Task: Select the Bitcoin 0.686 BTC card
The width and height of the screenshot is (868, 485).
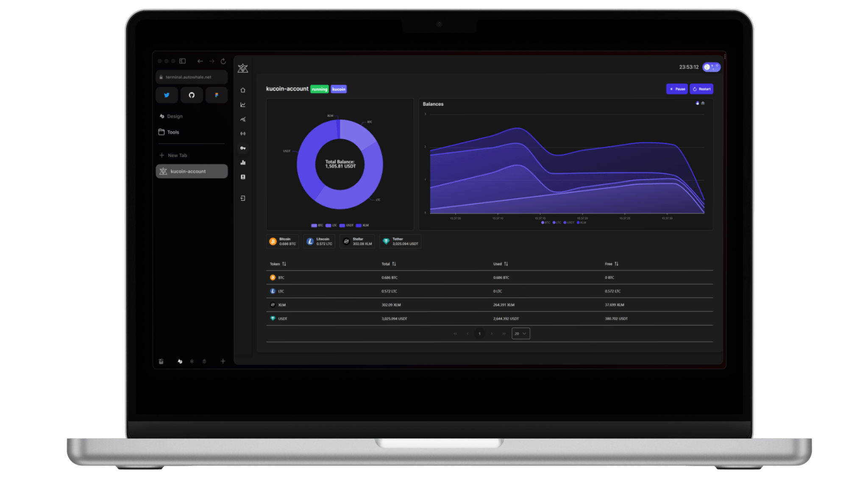Action: pyautogui.click(x=283, y=242)
